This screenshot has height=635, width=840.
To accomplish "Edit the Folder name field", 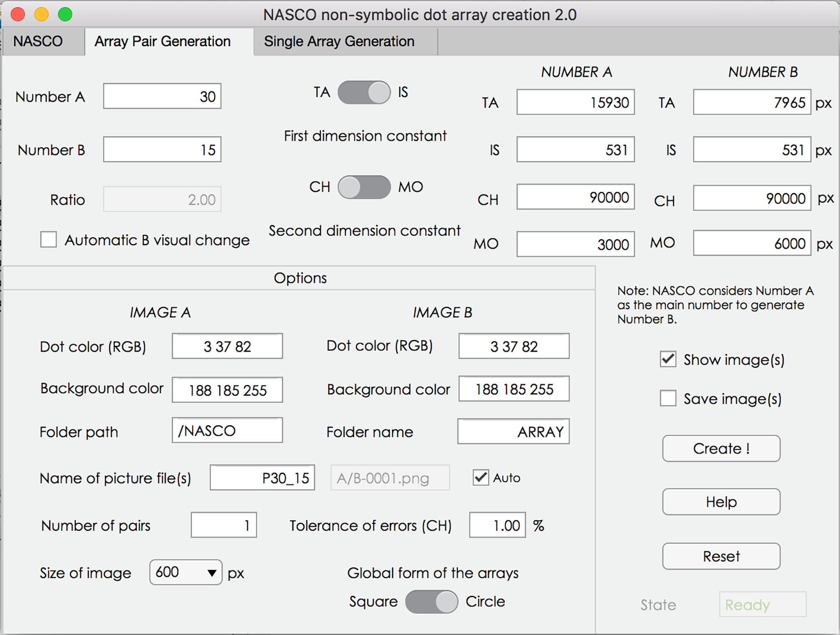I will [x=513, y=432].
